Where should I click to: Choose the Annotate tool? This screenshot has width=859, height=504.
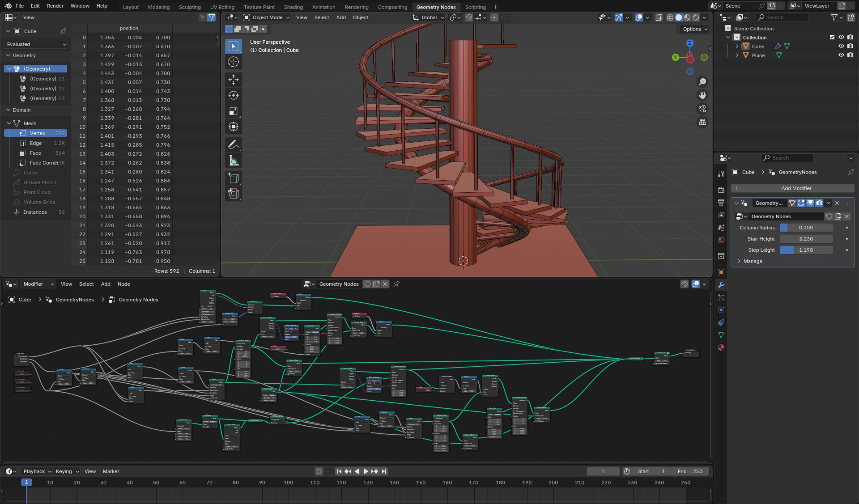pos(234,144)
